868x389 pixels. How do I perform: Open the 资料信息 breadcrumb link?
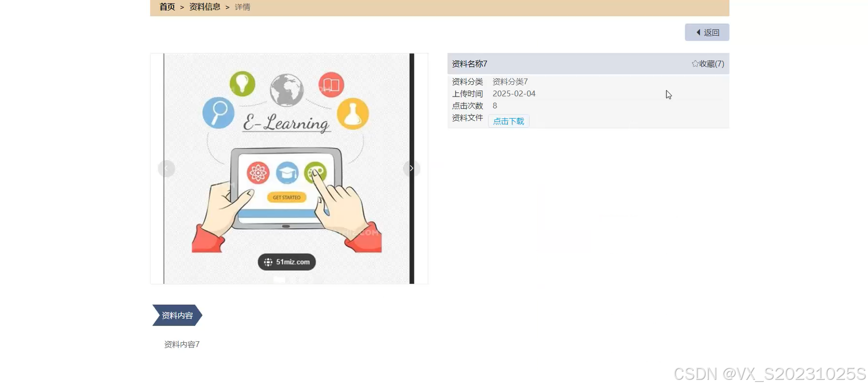[205, 7]
